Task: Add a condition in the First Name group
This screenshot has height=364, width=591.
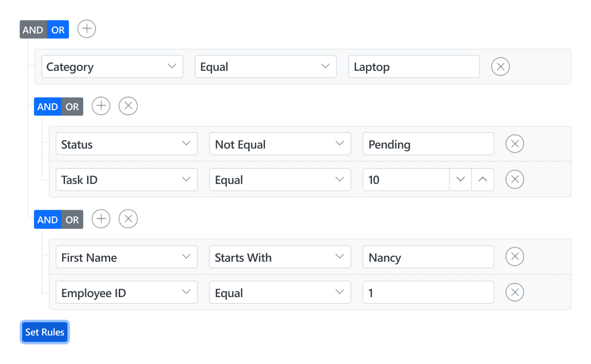Action: click(100, 219)
